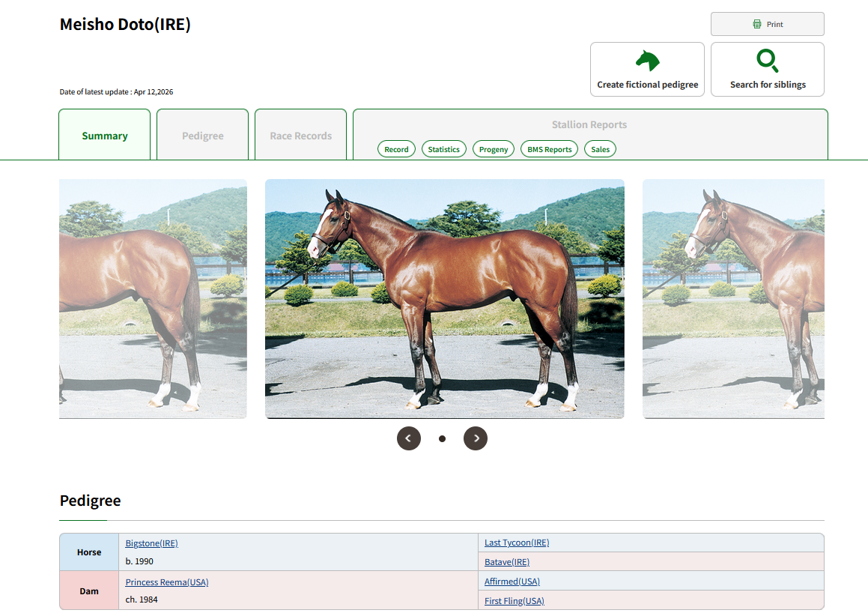Open Create fictional pedigree

[647, 69]
